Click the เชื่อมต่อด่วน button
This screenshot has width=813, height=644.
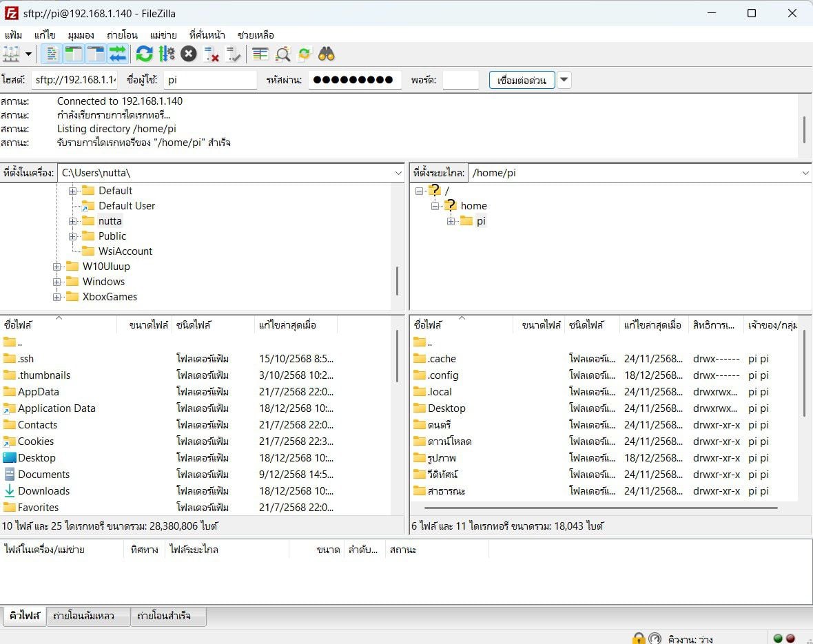(x=522, y=80)
